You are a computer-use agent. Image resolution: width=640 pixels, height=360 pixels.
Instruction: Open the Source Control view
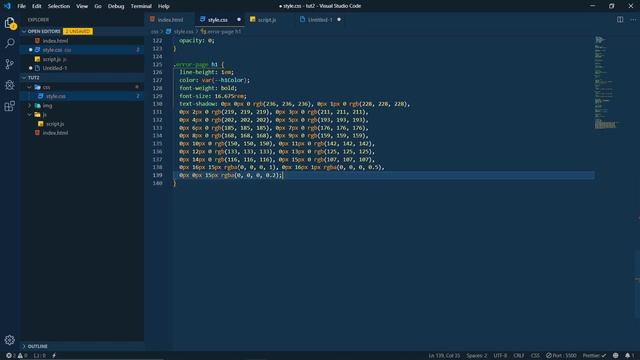10,64
